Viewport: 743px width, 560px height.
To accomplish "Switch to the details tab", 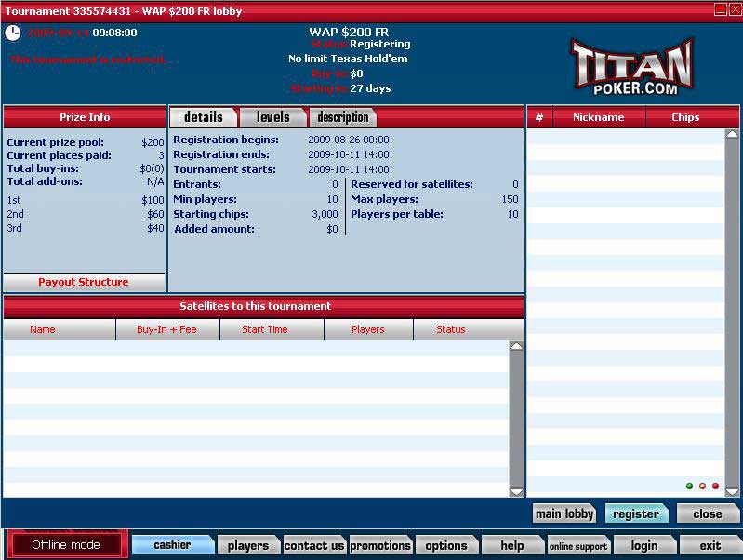I will coord(204,117).
